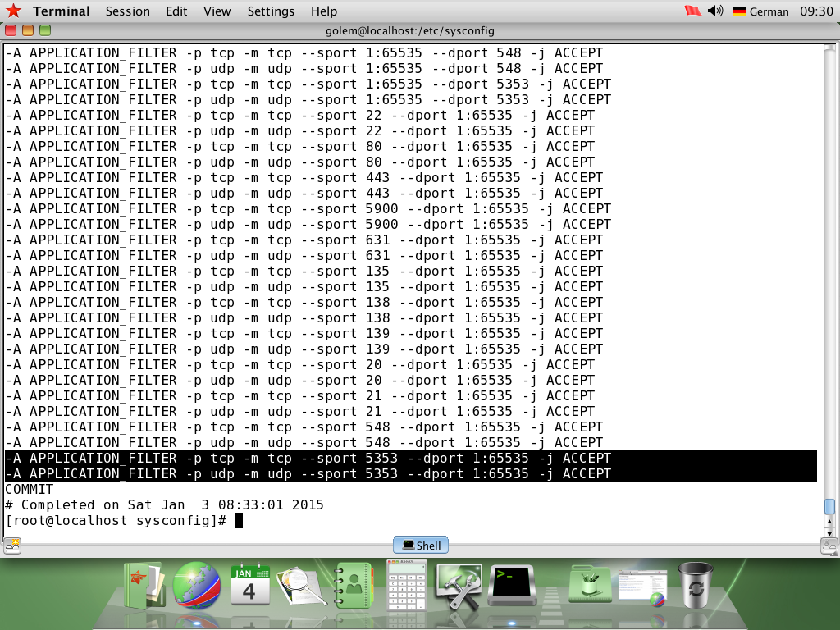
Task: Open the Help menu
Action: click(323, 11)
